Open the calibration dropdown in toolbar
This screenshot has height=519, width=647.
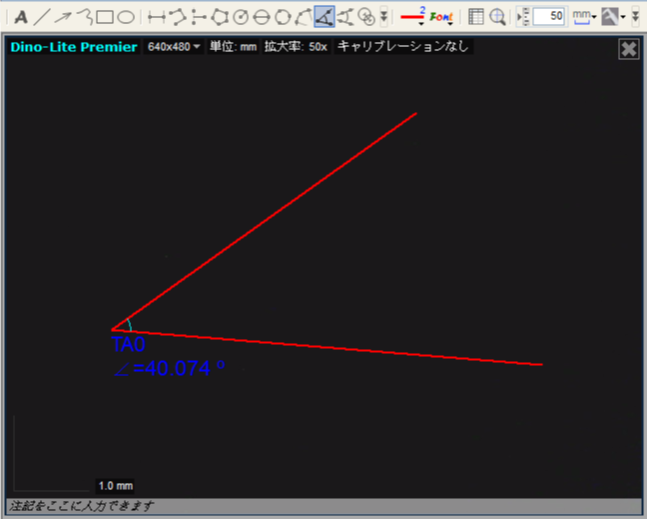click(613, 17)
